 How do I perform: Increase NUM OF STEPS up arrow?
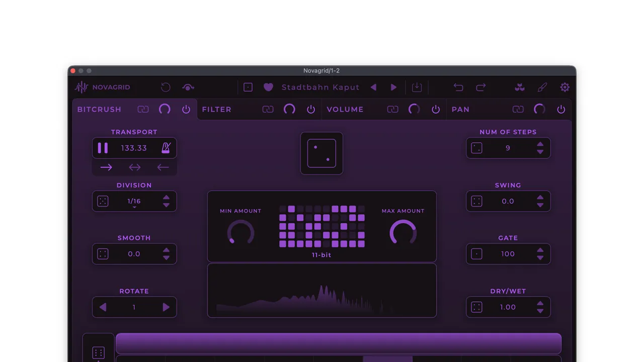coord(540,144)
